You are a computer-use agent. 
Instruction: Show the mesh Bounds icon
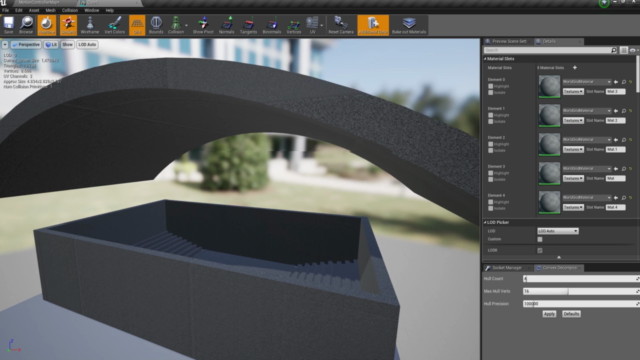click(156, 25)
